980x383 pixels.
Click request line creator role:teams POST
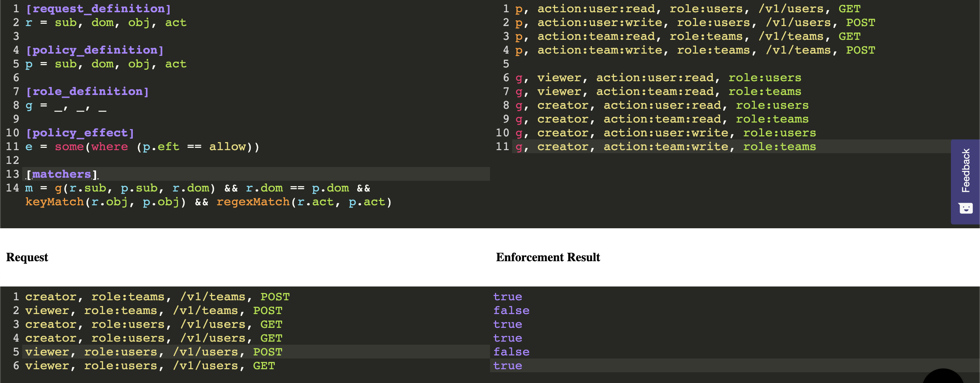click(x=157, y=296)
